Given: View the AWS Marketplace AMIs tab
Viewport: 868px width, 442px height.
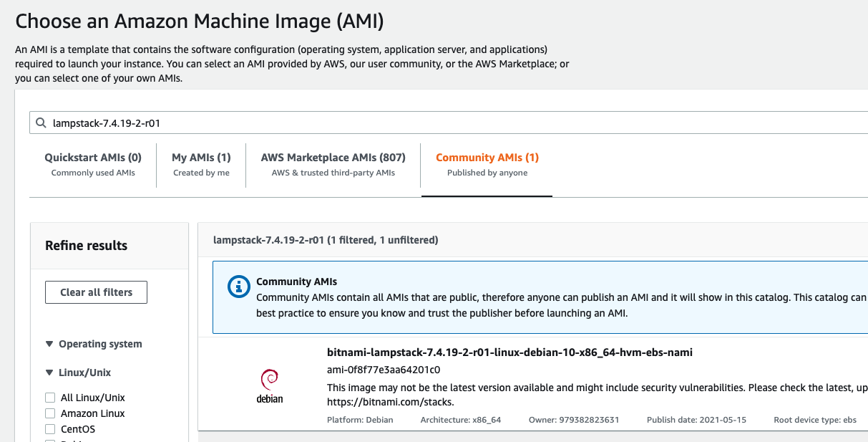Looking at the screenshot, I should (x=332, y=157).
